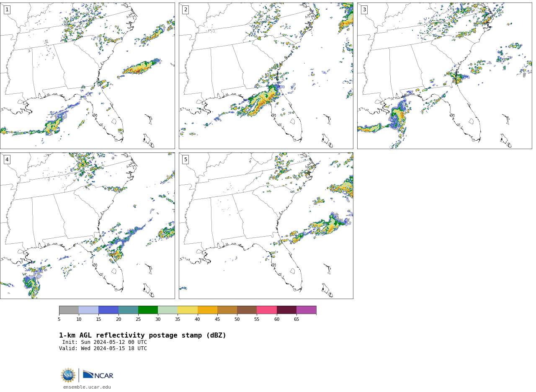Click the teal 20-25 dBZ swatch

pyautogui.click(x=128, y=310)
